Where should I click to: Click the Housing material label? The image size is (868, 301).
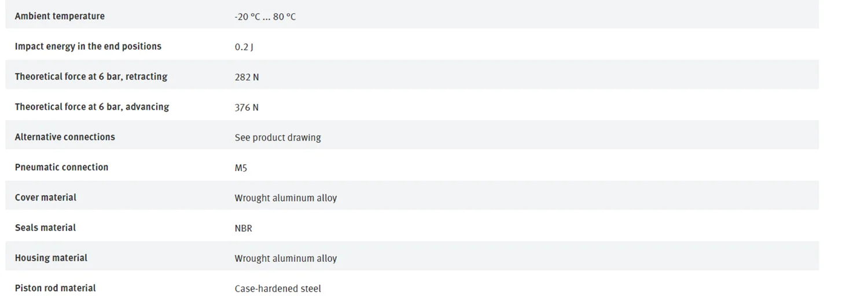pyautogui.click(x=51, y=258)
